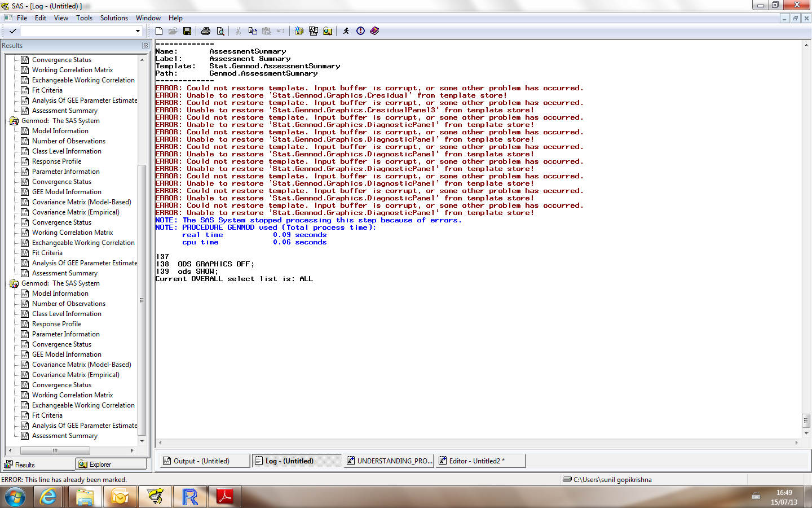Select the upper Genmod: The SAS System node
Screen dimensions: 812x508
(x=60, y=121)
